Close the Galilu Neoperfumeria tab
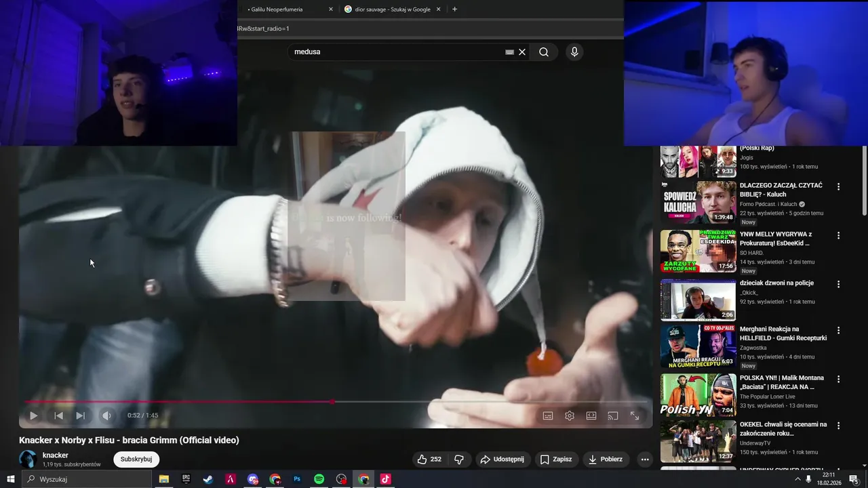The width and height of the screenshot is (868, 488). click(x=331, y=9)
